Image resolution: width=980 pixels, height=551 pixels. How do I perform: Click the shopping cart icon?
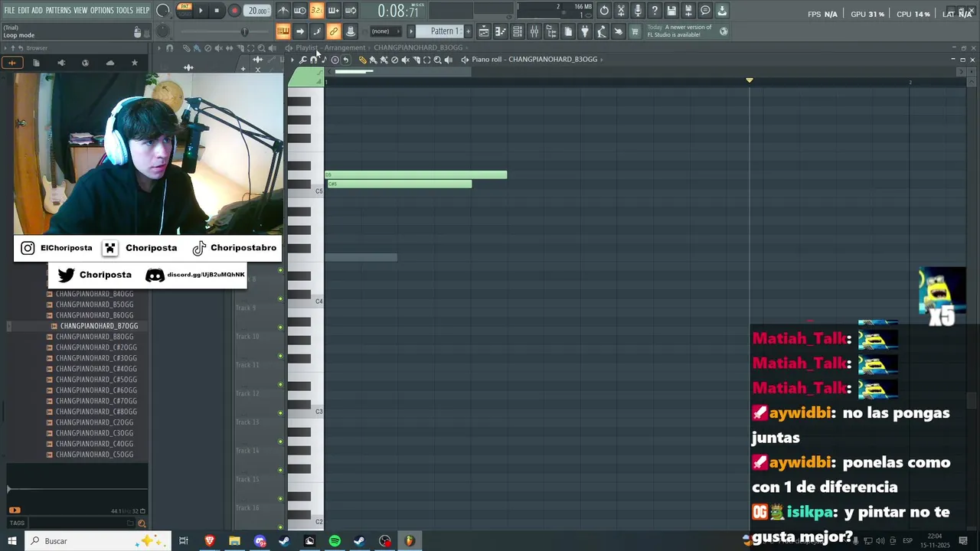coord(635,31)
